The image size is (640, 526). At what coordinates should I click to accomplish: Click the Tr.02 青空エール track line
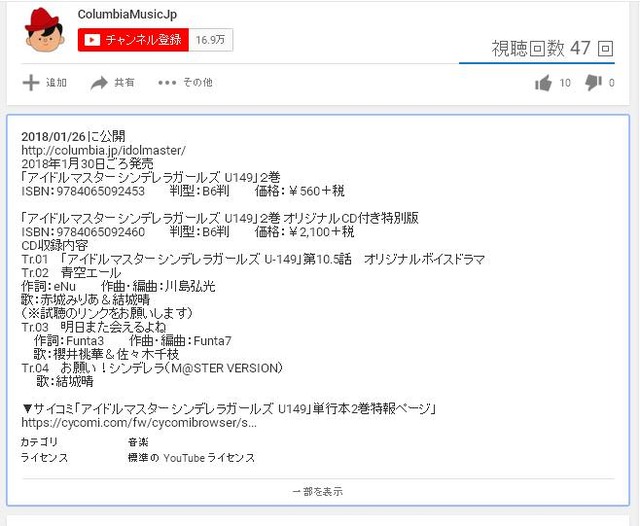(71, 273)
